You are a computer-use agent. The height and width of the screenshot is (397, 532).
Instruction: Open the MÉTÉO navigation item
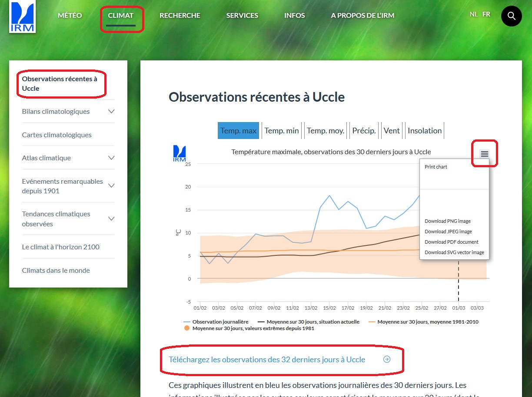(70, 16)
